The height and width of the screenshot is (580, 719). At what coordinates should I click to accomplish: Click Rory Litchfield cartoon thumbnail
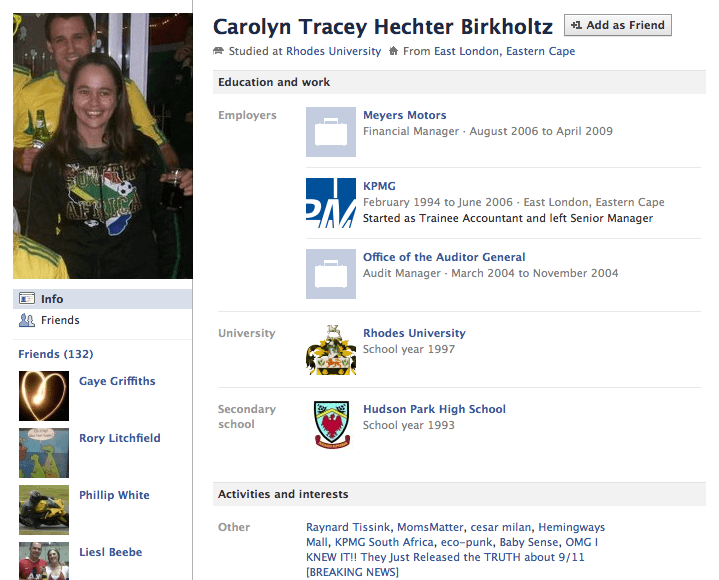point(44,453)
